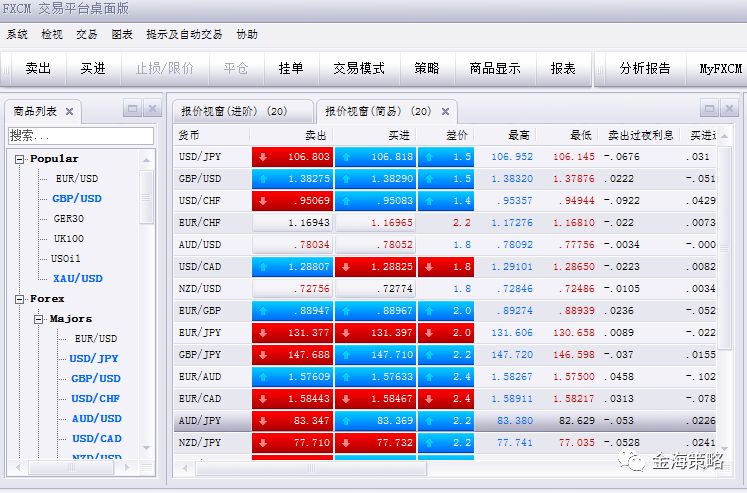Collapse the Majors tree node
747x493 pixels.
(x=39, y=319)
